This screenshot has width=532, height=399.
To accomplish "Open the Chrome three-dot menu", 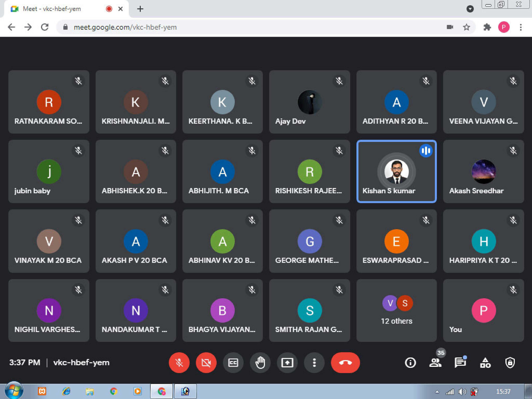I will pyautogui.click(x=521, y=27).
